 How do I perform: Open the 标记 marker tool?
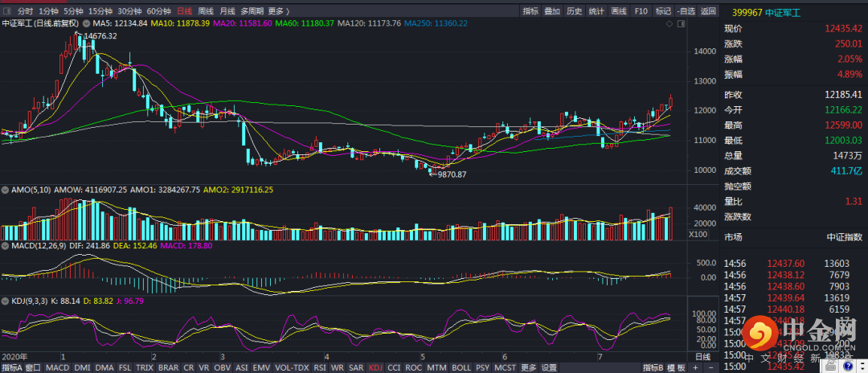coord(663,11)
